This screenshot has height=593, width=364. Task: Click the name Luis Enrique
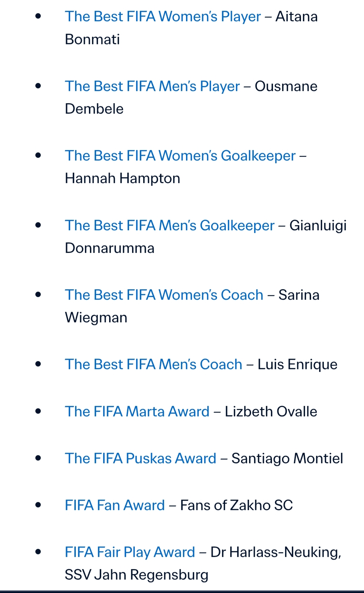point(297,364)
